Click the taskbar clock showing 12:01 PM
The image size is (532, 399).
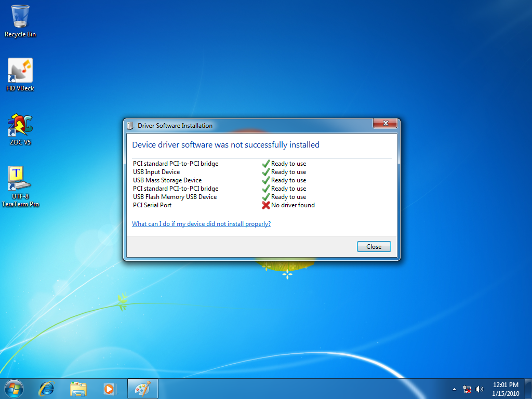(x=505, y=389)
